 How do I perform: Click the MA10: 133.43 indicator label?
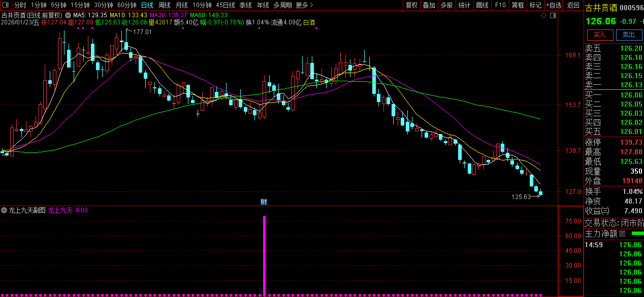pyautogui.click(x=128, y=15)
